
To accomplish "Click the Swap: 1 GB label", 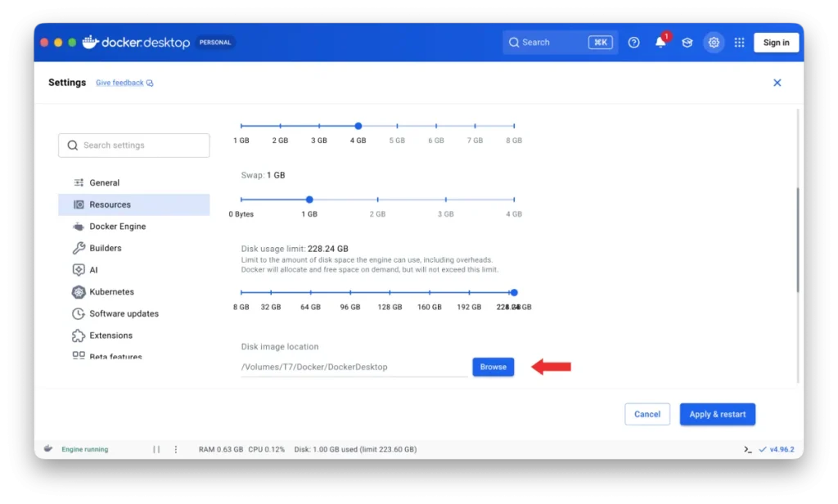I will (x=263, y=175).
